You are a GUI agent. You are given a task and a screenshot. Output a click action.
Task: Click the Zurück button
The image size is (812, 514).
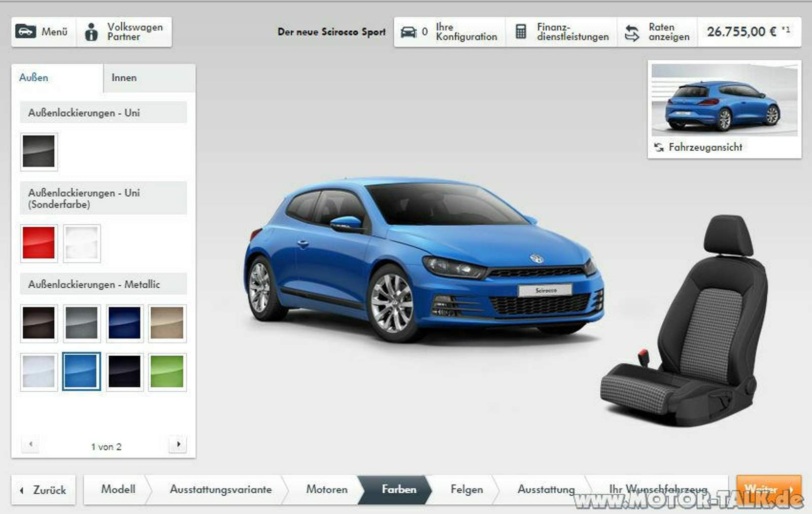[x=44, y=490]
